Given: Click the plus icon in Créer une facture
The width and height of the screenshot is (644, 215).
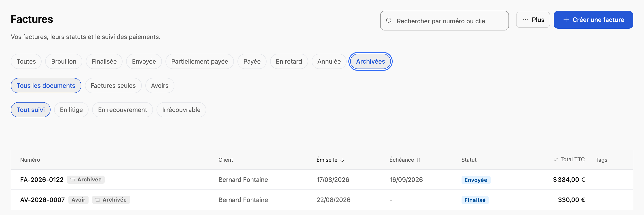Looking at the screenshot, I should coord(566,20).
